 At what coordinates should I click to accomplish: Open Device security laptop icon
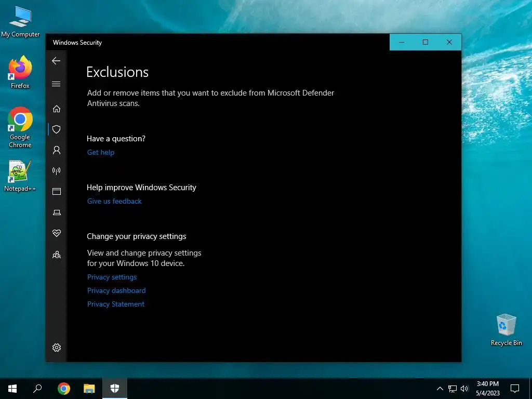[x=57, y=212]
